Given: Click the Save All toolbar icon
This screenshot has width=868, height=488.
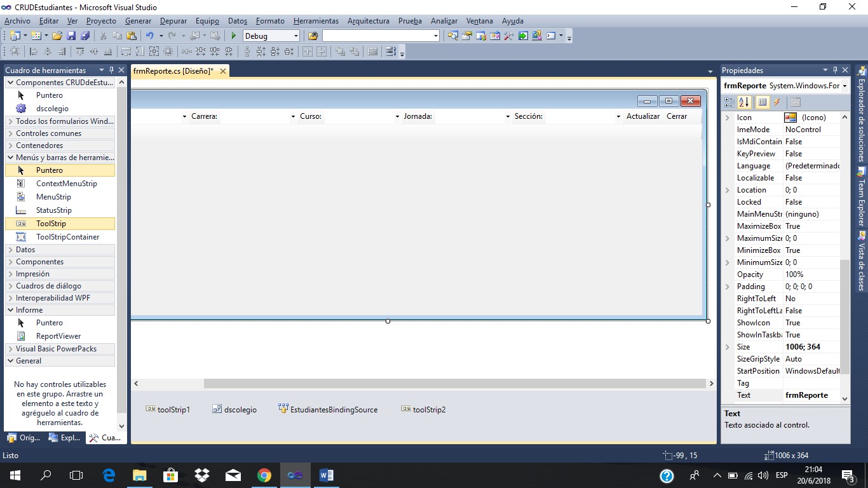Looking at the screenshot, I should pos(85,36).
